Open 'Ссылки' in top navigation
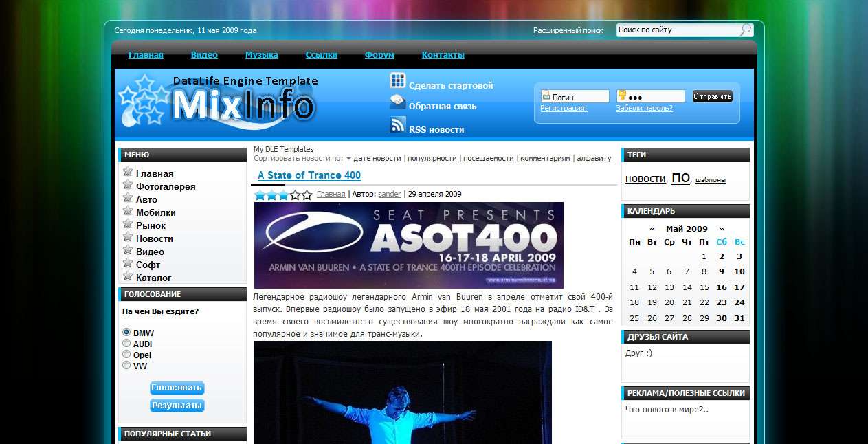This screenshot has width=868, height=444. tap(322, 55)
